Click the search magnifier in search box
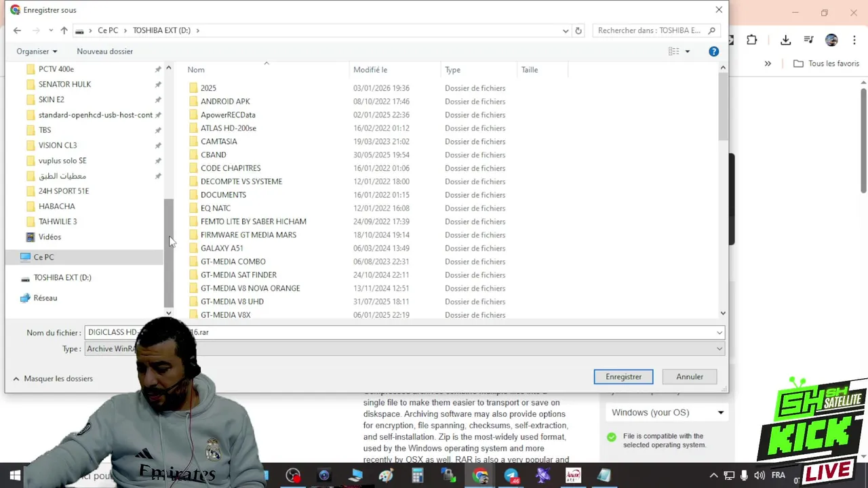Image resolution: width=868 pixels, height=488 pixels. 711,30
